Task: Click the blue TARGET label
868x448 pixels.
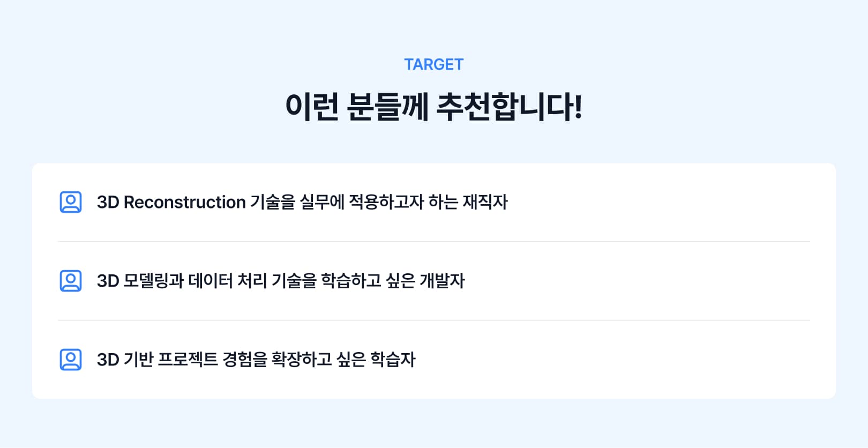Action: pos(433,64)
